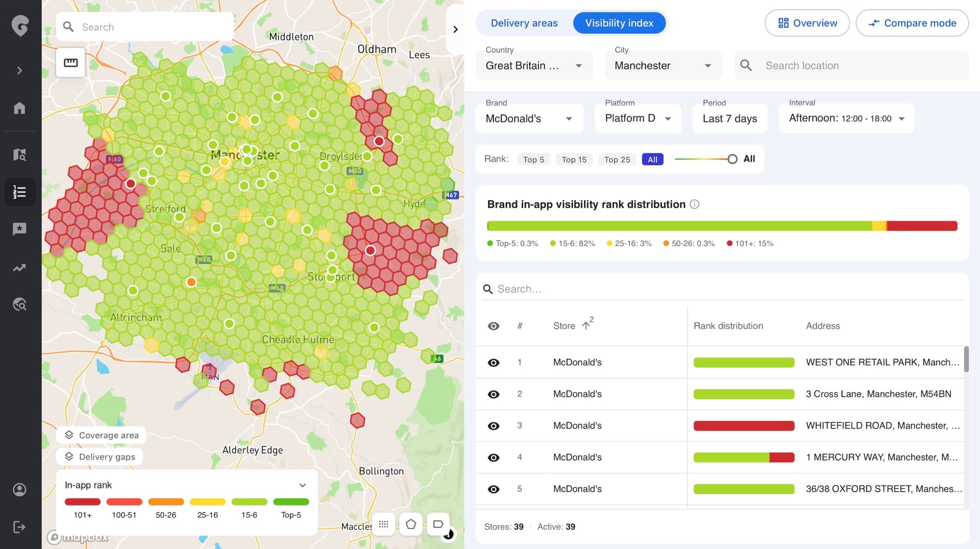980x549 pixels.
Task: Select the Top 15 rank filter
Action: 574,159
